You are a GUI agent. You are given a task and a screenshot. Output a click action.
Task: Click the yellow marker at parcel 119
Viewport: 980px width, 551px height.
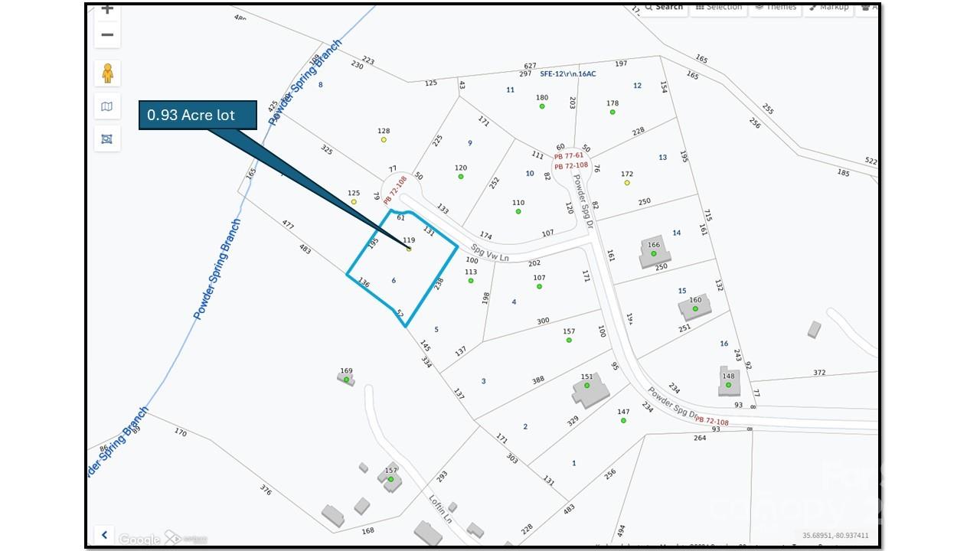[409, 249]
